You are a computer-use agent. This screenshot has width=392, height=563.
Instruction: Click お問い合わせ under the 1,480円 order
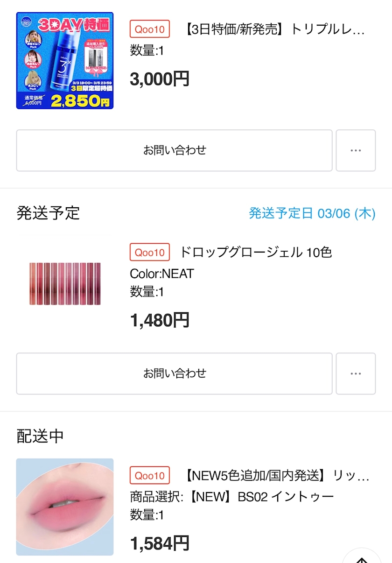point(174,373)
